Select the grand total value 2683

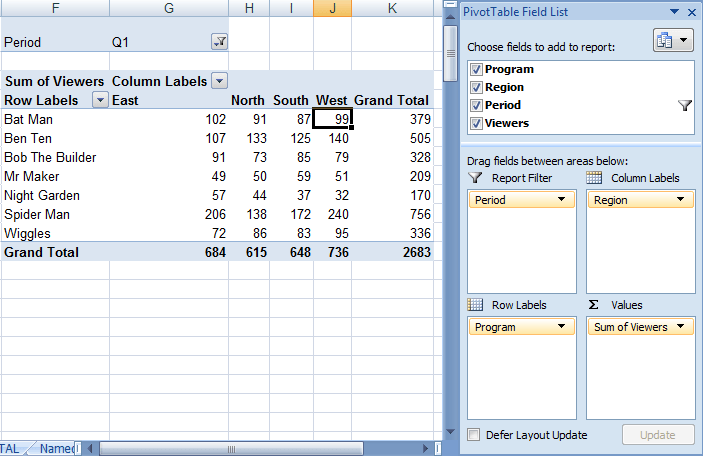point(392,252)
